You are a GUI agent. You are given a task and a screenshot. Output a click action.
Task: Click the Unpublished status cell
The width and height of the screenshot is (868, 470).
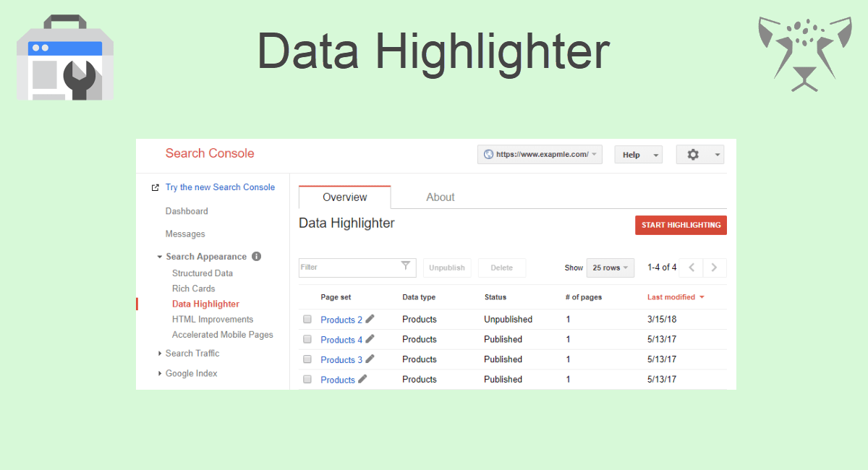coord(509,320)
